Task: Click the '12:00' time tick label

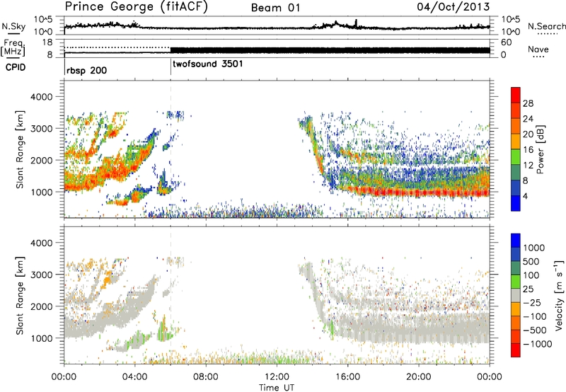Action: tap(277, 377)
